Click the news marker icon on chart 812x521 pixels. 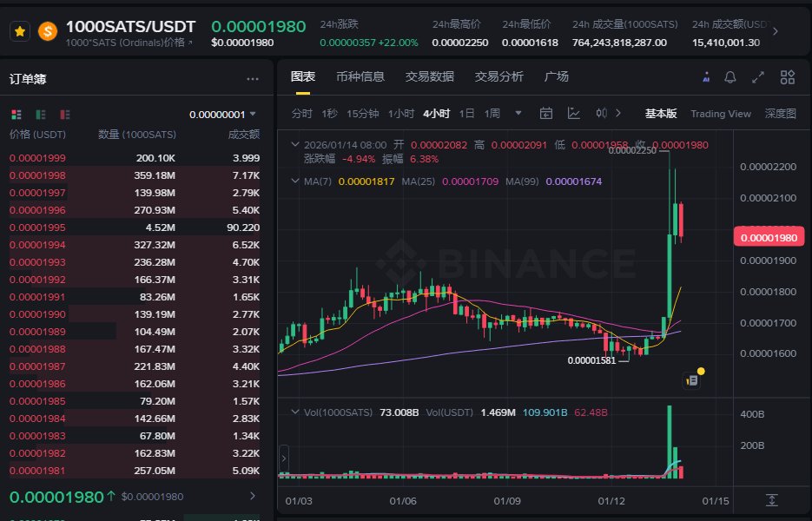pyautogui.click(x=692, y=379)
